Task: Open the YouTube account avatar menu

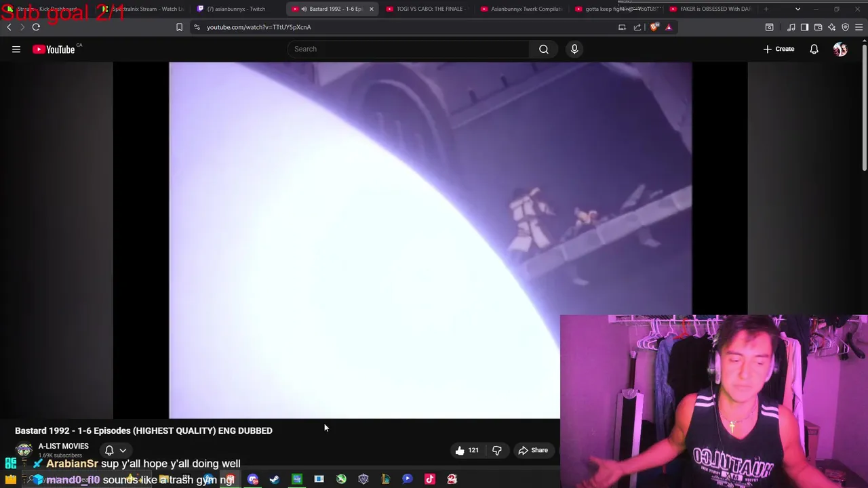Action: point(840,49)
